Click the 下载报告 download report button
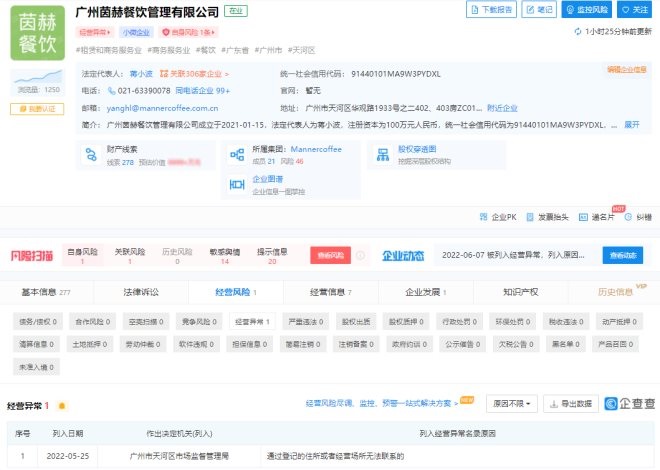 coord(492,10)
